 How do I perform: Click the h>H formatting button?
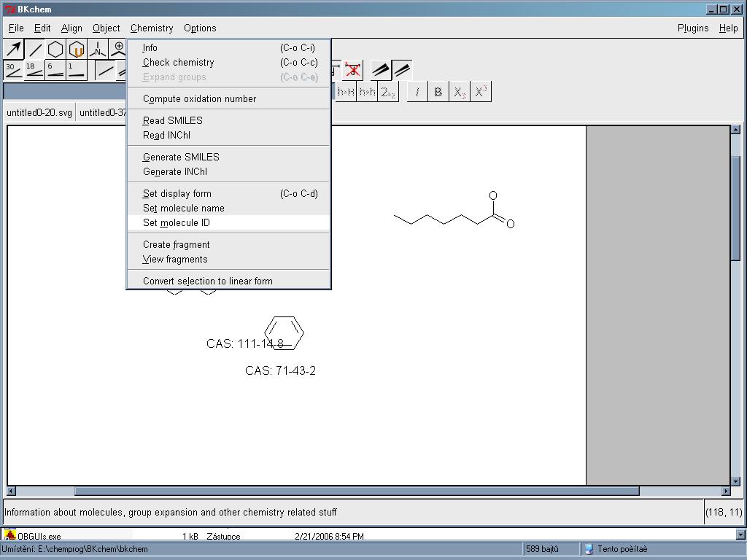click(x=346, y=91)
